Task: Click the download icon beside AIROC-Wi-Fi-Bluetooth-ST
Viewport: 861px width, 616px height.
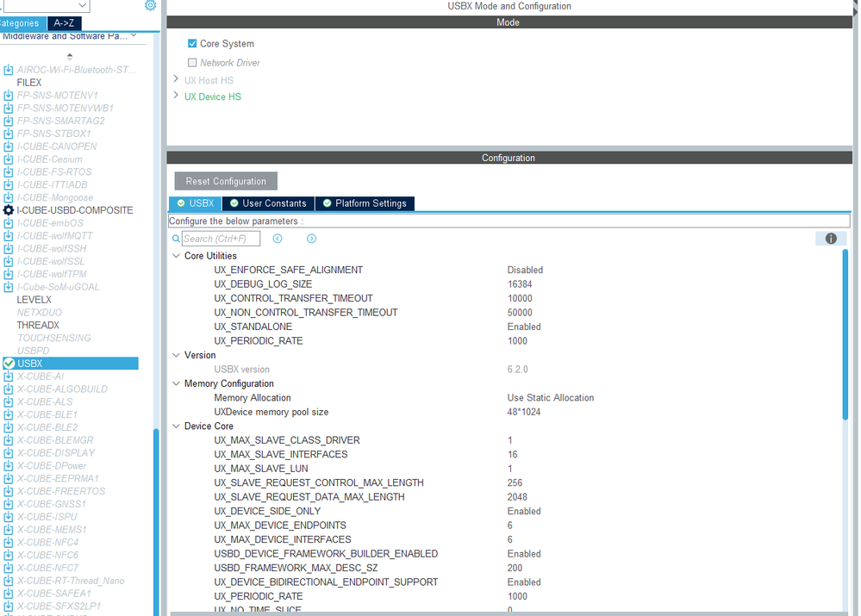Action: tap(9, 70)
